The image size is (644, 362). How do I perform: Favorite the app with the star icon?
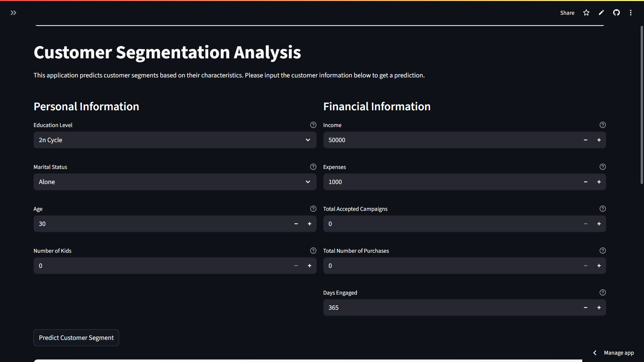[x=586, y=13]
